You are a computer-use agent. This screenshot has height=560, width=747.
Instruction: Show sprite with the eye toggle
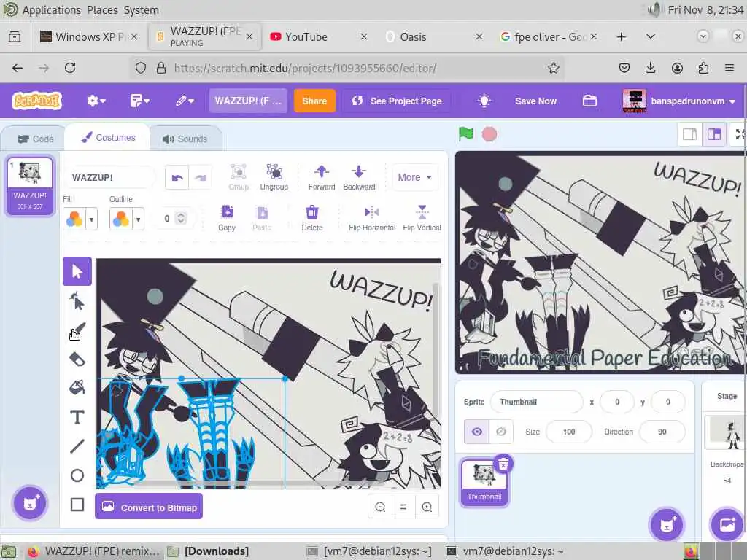click(x=477, y=432)
